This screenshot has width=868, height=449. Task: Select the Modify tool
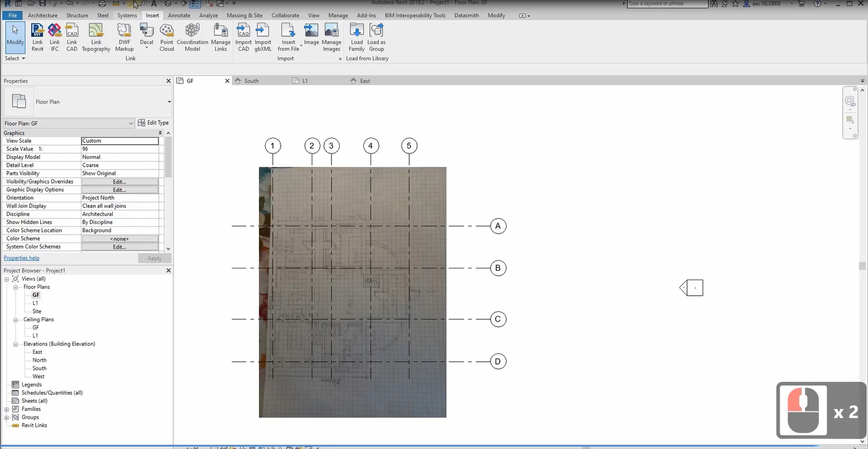[x=15, y=37]
